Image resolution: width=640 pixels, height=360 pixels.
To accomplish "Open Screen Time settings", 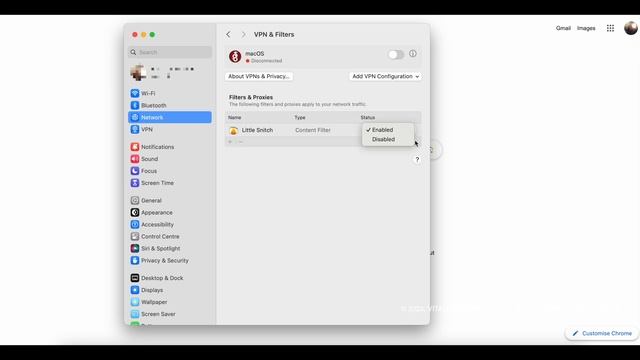I will click(170, 183).
